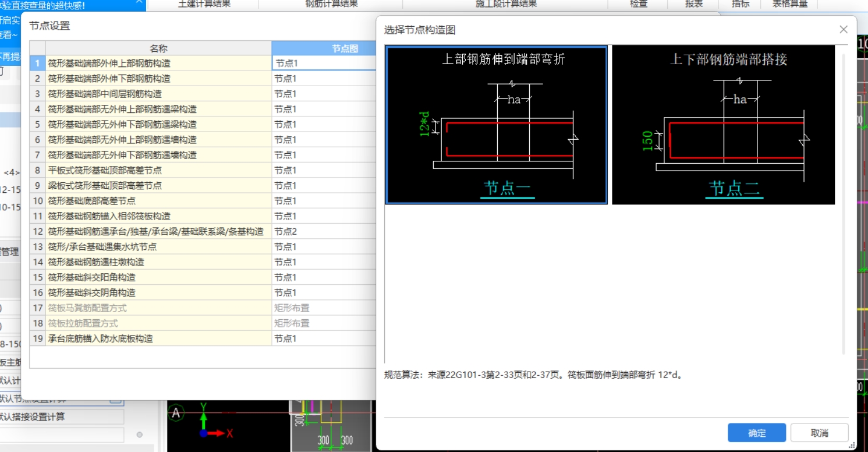Switch to the 检查 tab

pos(638,4)
